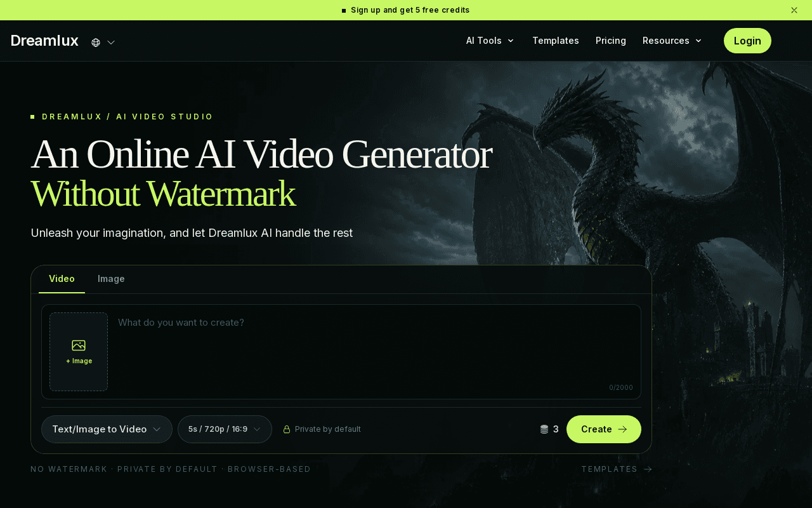The width and height of the screenshot is (812, 508).
Task: Switch to the Image tab
Action: point(111,279)
